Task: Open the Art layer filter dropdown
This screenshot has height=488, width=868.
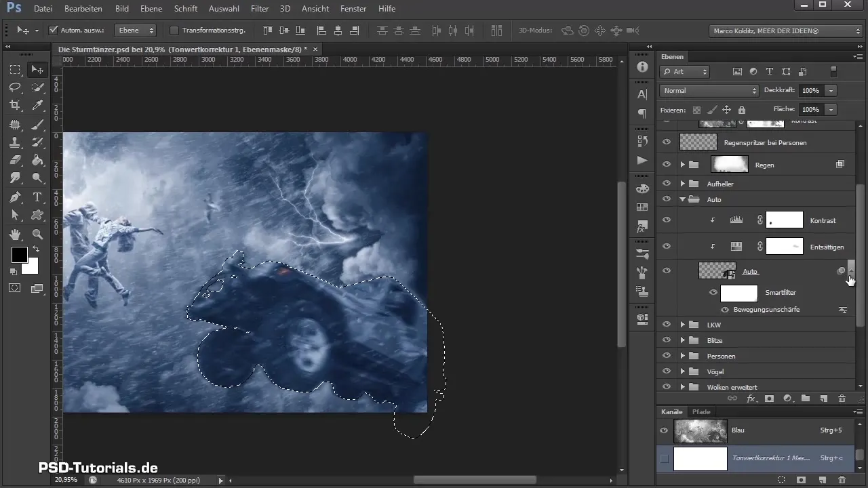Action: [x=685, y=71]
